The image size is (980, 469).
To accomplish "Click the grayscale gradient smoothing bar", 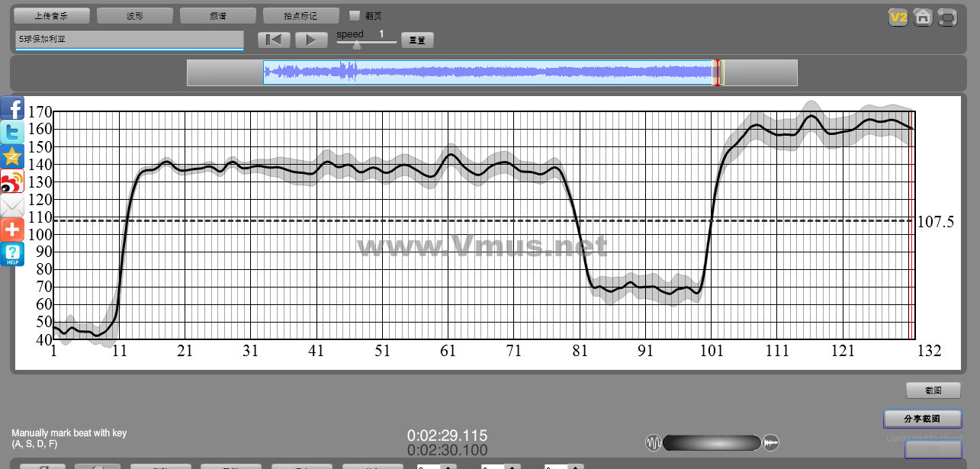I will point(712,442).
